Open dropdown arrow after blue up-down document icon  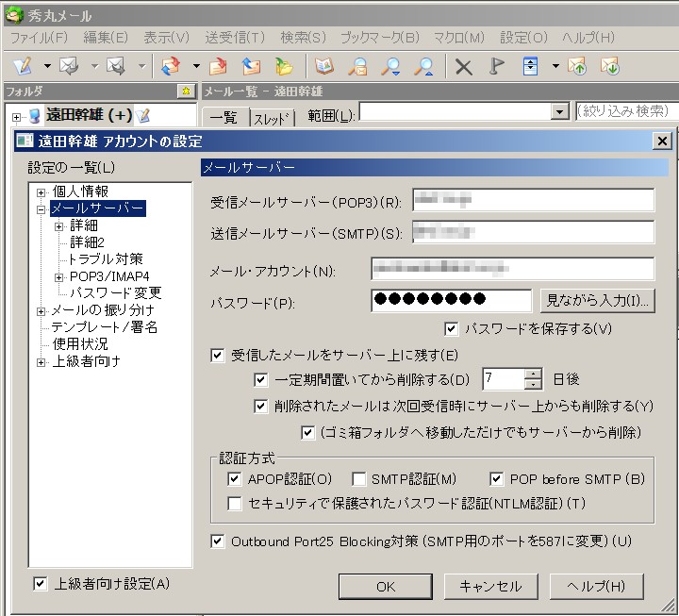point(555,66)
